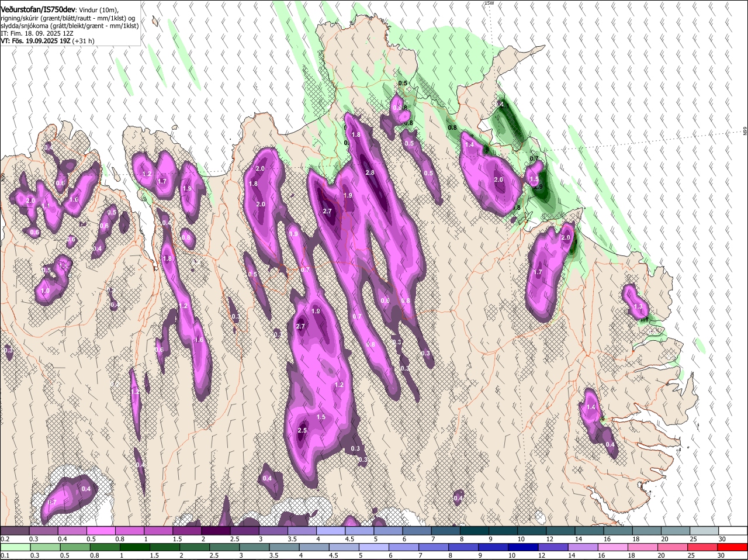Pick light gray upper swatch starting at 25
This screenshot has width=748, height=560.
coord(705,531)
